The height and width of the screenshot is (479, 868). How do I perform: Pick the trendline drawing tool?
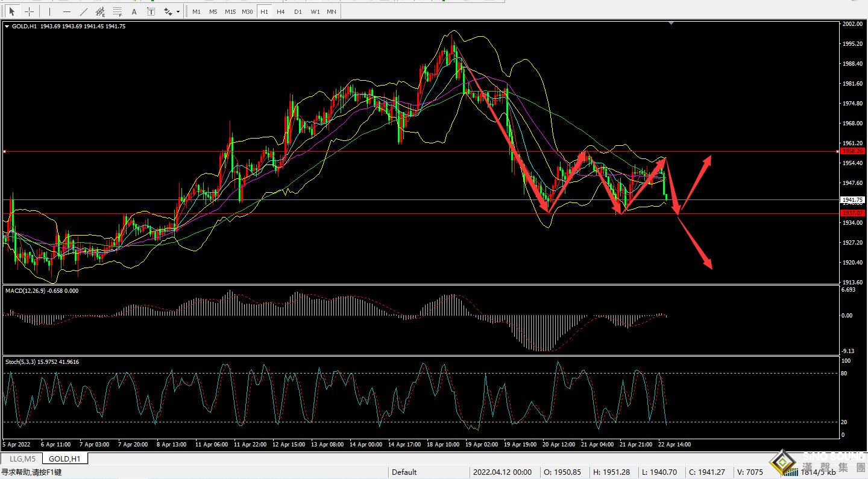[x=83, y=11]
